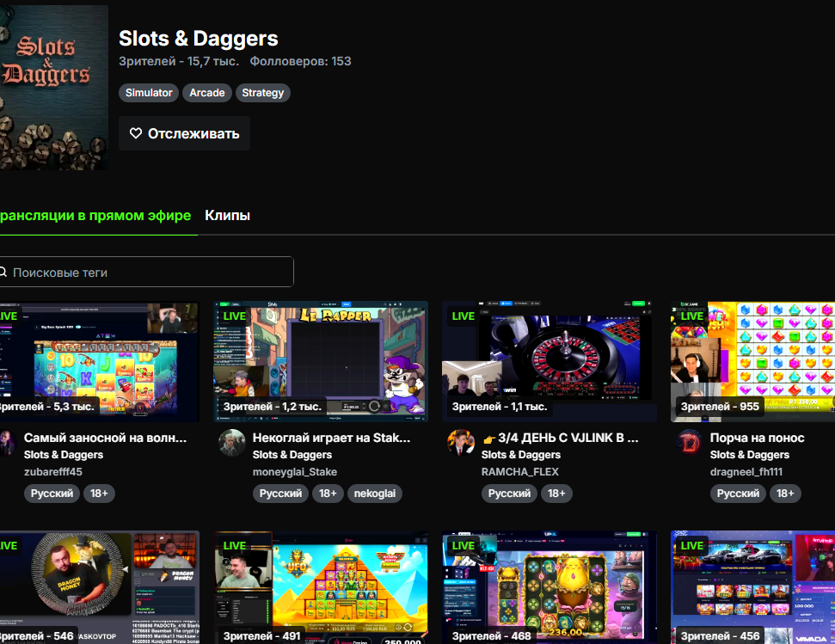Open the roulette stream thumbnail by RAMCHA_FLEX
Image resolution: width=835 pixels, height=644 pixels.
pos(549,362)
